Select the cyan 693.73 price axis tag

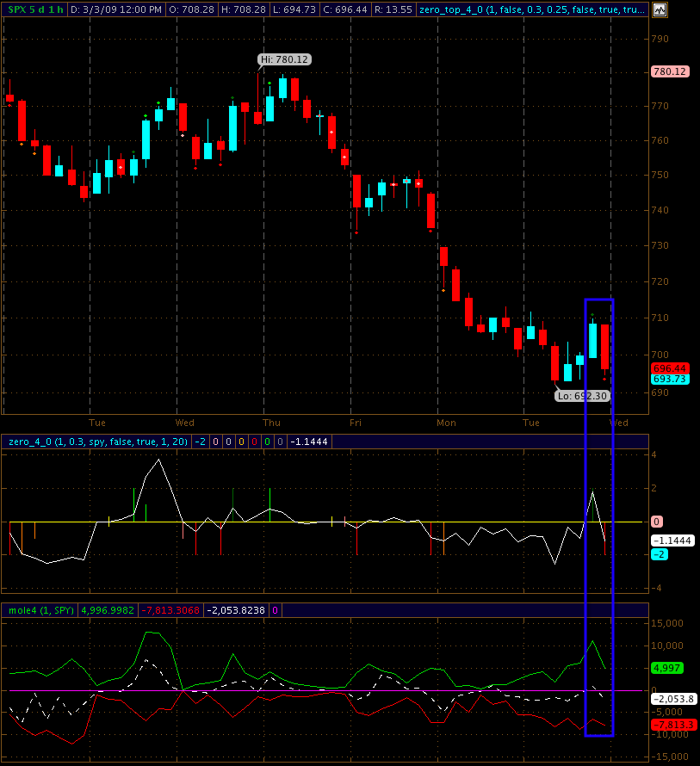(x=668, y=379)
